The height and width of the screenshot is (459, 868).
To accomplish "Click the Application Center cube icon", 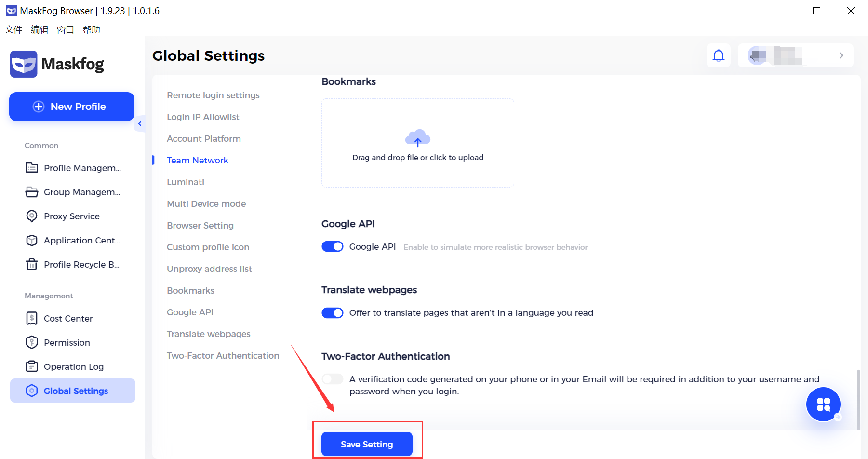I will click(32, 240).
